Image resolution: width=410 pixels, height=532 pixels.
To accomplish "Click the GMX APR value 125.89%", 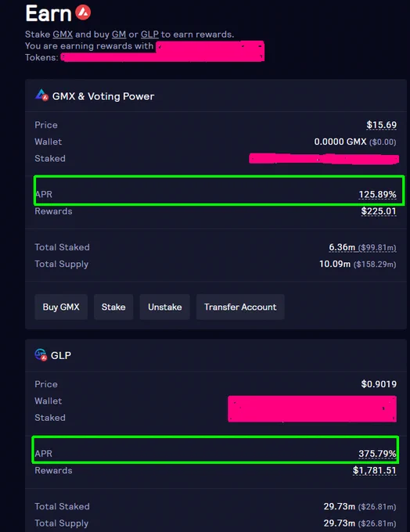I will [377, 194].
